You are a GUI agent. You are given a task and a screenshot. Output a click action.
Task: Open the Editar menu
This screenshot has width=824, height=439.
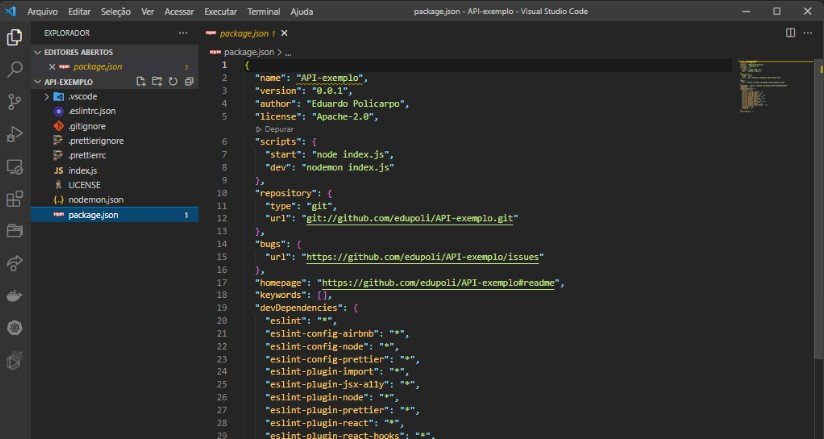coord(79,12)
